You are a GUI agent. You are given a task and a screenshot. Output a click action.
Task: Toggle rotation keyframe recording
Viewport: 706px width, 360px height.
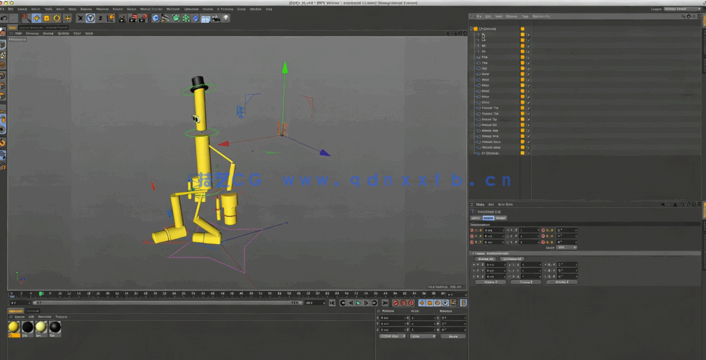point(438,303)
